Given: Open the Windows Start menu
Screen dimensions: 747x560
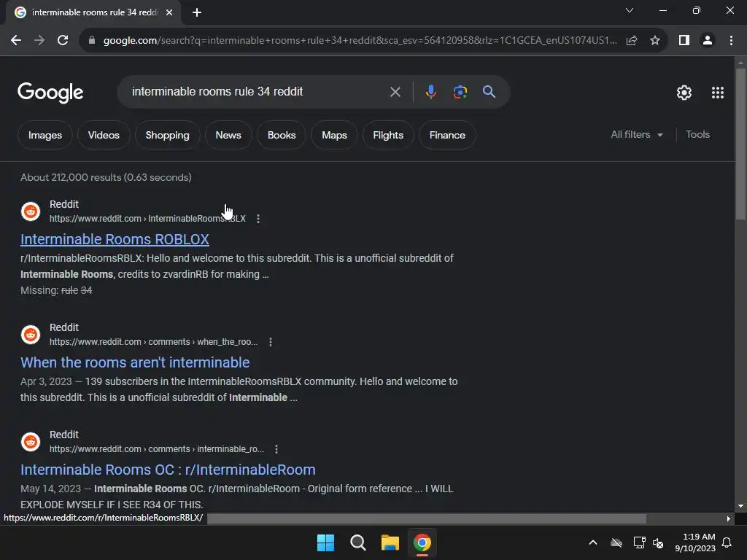Looking at the screenshot, I should click(326, 542).
